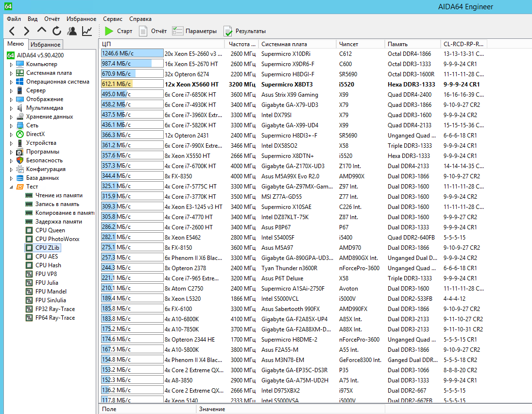This screenshot has height=414, width=532.
Task: Select the CPU AES test
Action: click(47, 257)
